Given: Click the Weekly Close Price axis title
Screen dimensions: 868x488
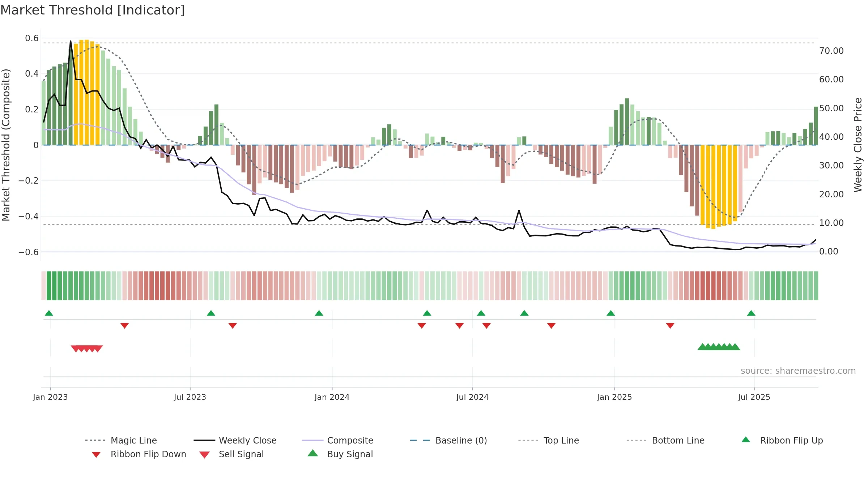Looking at the screenshot, I should point(858,145).
